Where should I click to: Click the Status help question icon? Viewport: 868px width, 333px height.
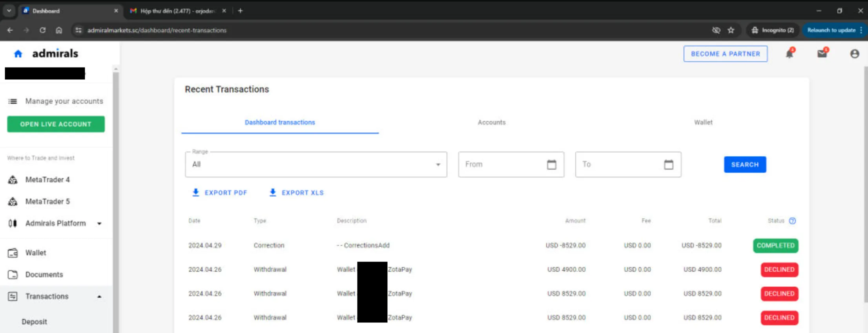(792, 221)
